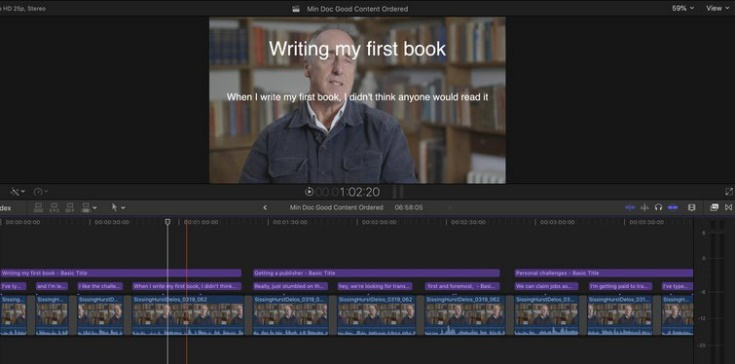
Task: Open the retime speed menu
Action: [41, 192]
